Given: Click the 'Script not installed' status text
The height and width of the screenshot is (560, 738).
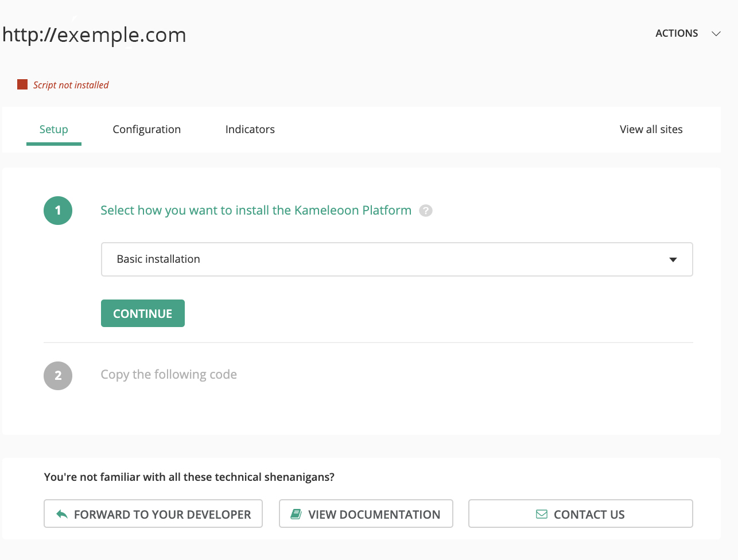Looking at the screenshot, I should click(71, 85).
